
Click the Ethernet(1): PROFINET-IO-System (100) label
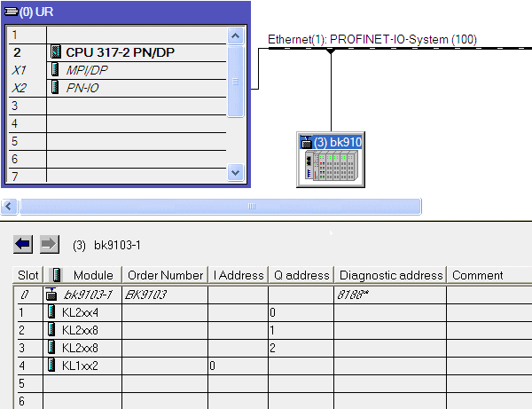pos(372,39)
